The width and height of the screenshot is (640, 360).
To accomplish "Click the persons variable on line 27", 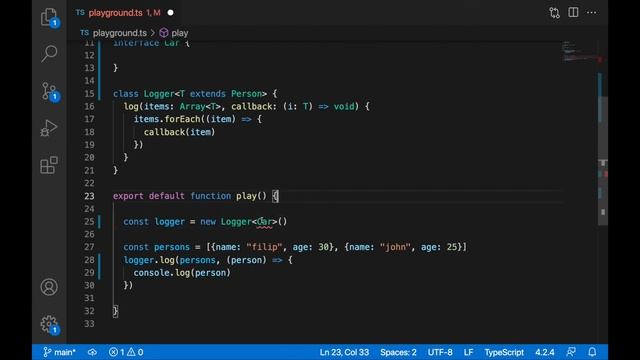I will pyautogui.click(x=172, y=247).
